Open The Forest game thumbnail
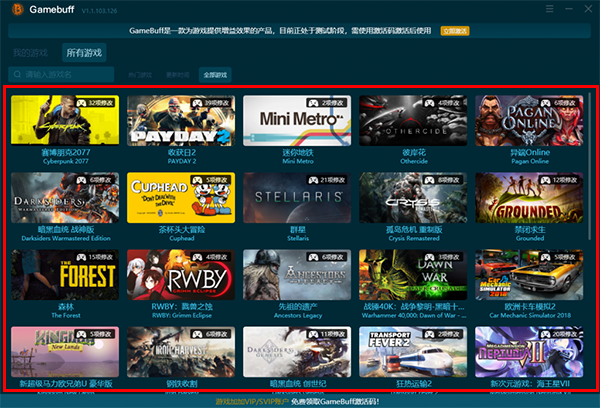This screenshot has width=600, height=408. click(65, 275)
